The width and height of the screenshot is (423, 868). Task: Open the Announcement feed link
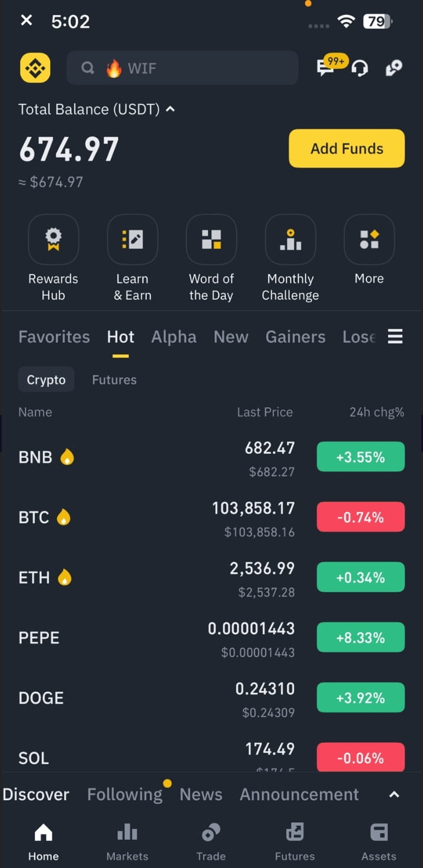tap(299, 794)
